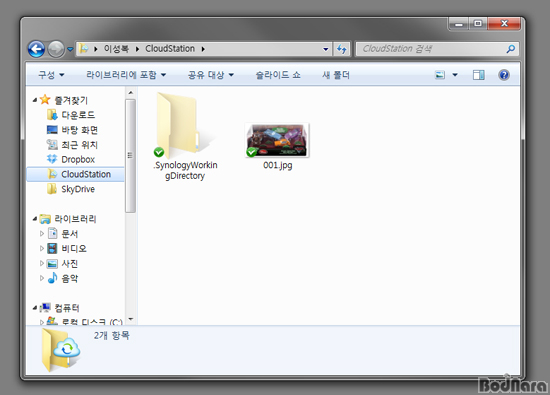This screenshot has width=550, height=395.
Task: Select 라이브러리 in navigation pane
Action: [x=75, y=219]
